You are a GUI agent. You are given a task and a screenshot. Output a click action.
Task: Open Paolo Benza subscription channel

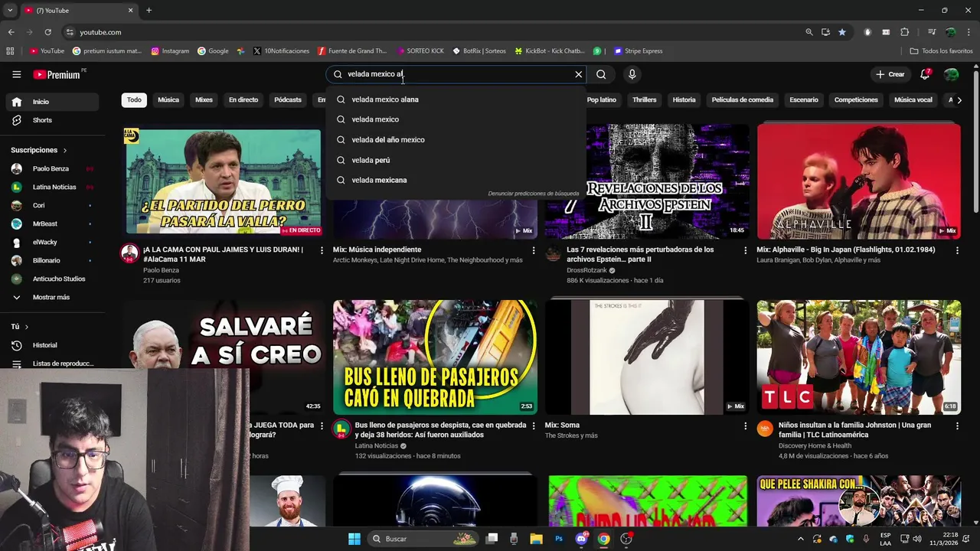pyautogui.click(x=53, y=168)
